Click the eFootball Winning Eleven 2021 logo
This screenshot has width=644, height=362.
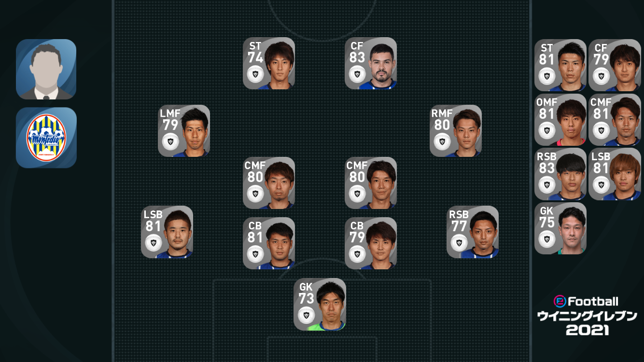tap(587, 316)
